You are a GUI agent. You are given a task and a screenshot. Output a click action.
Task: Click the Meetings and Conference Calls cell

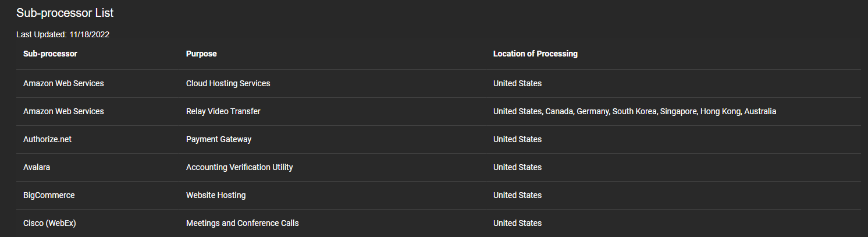pos(243,223)
